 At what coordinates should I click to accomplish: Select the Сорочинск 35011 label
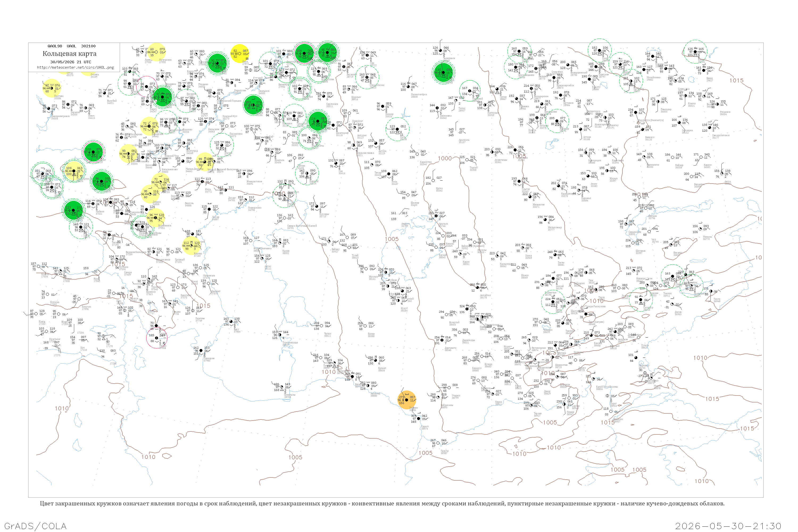pyautogui.click(x=332, y=105)
